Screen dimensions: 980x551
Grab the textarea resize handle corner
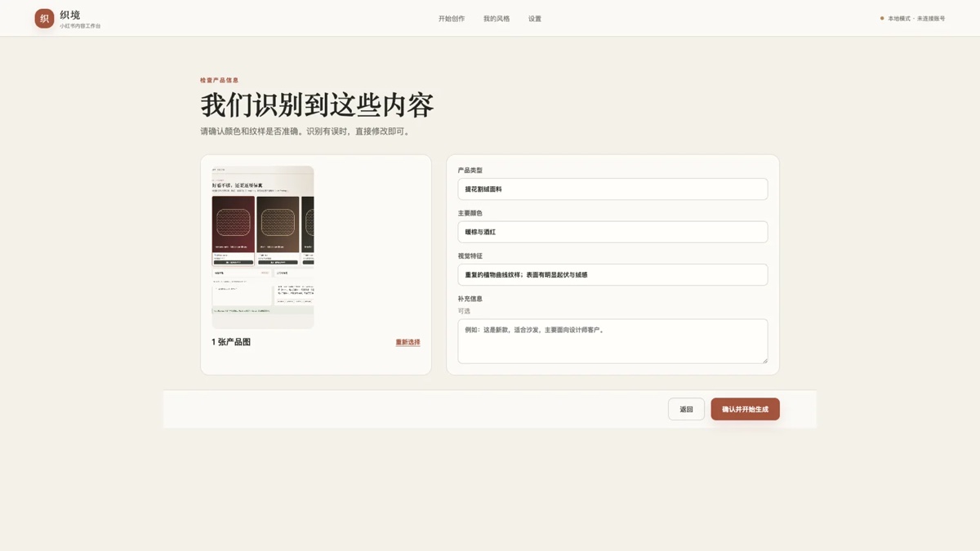tap(764, 360)
